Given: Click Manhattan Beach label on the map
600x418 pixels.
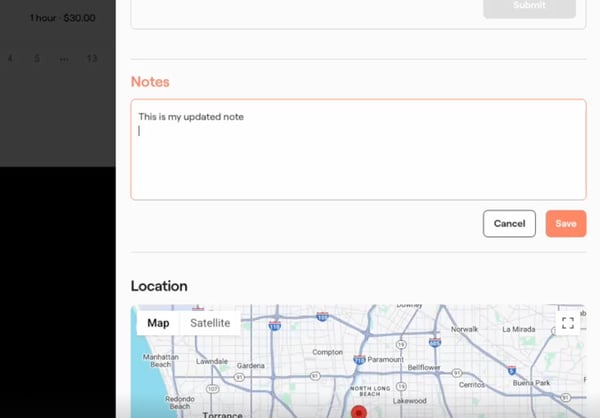Looking at the screenshot, I should 160,361.
